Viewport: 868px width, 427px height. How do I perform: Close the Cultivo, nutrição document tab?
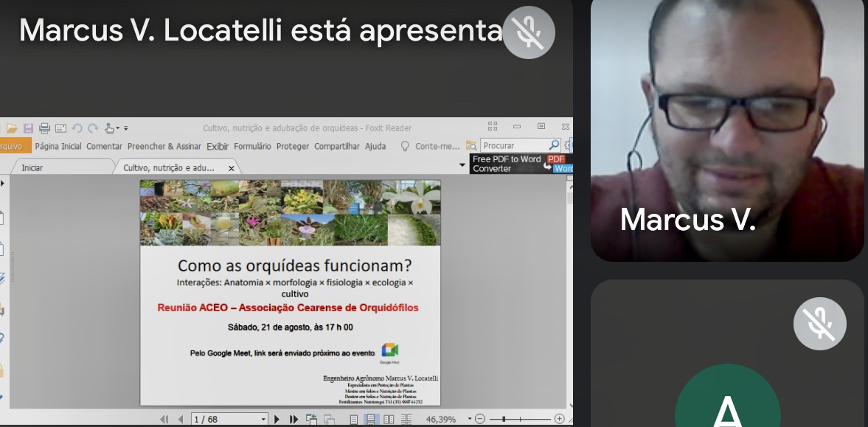232,168
